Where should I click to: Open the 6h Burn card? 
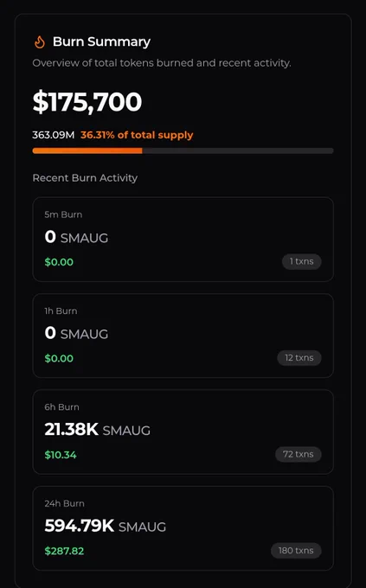click(x=183, y=432)
